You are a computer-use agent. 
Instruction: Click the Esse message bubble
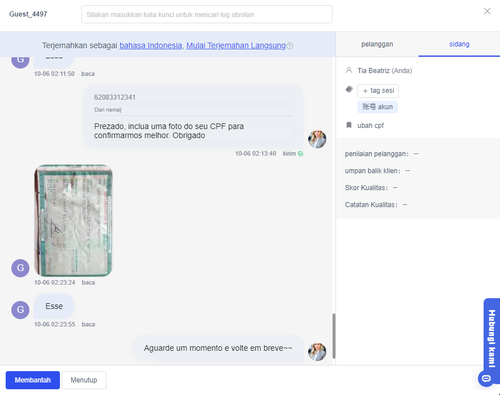click(x=54, y=306)
